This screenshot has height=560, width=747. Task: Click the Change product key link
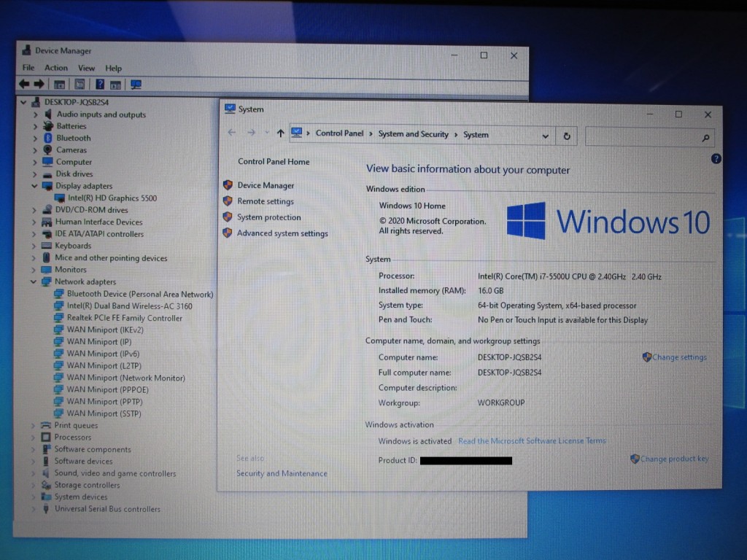pos(675,459)
